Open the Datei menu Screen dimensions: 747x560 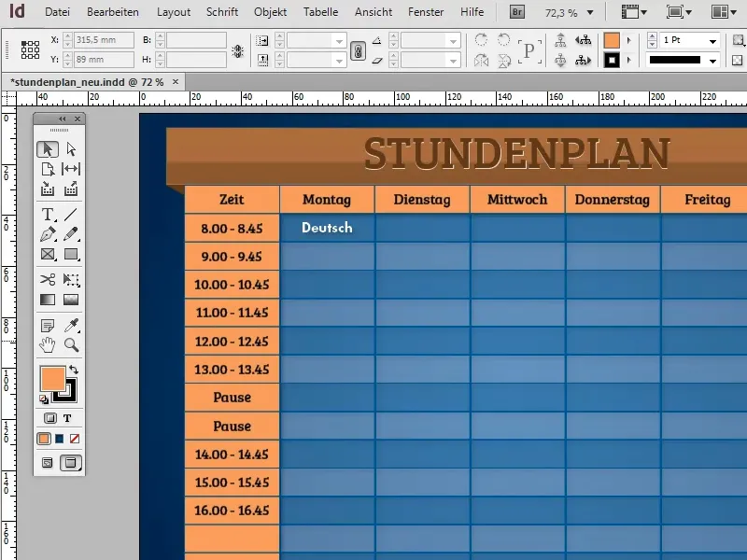coord(57,12)
